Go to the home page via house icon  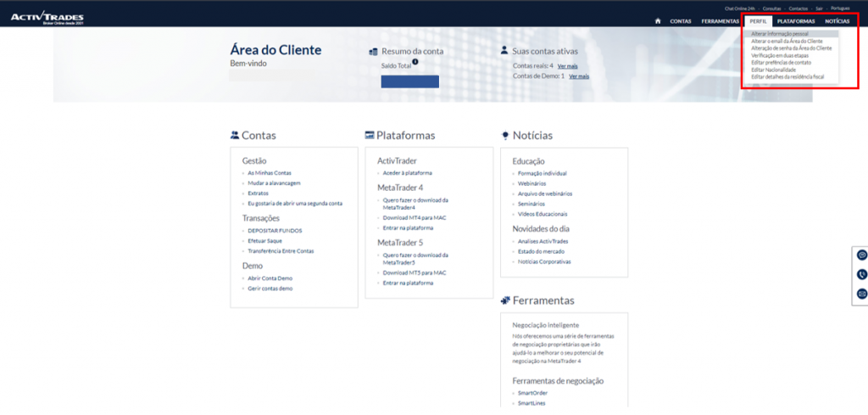(658, 21)
